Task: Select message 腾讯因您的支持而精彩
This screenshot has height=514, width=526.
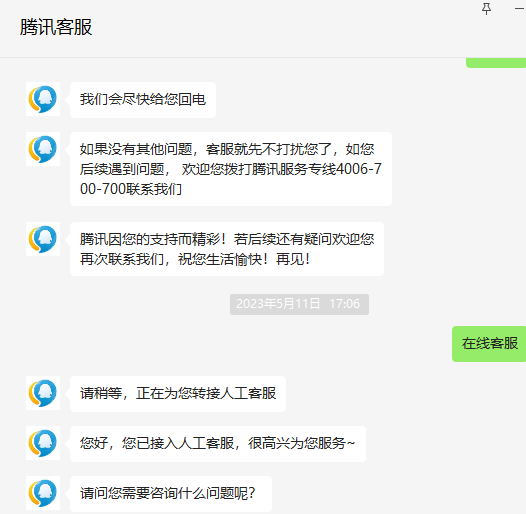Action: [227, 249]
